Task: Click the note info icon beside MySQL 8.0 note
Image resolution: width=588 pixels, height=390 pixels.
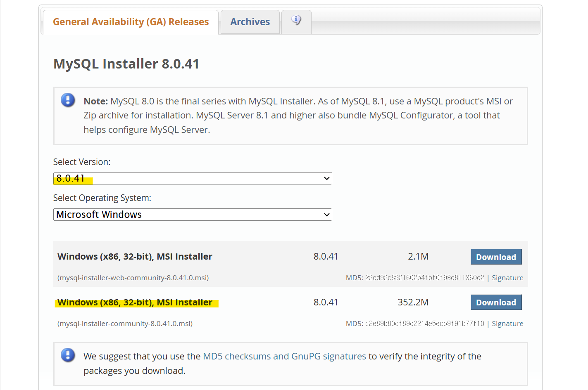Action: (x=68, y=100)
